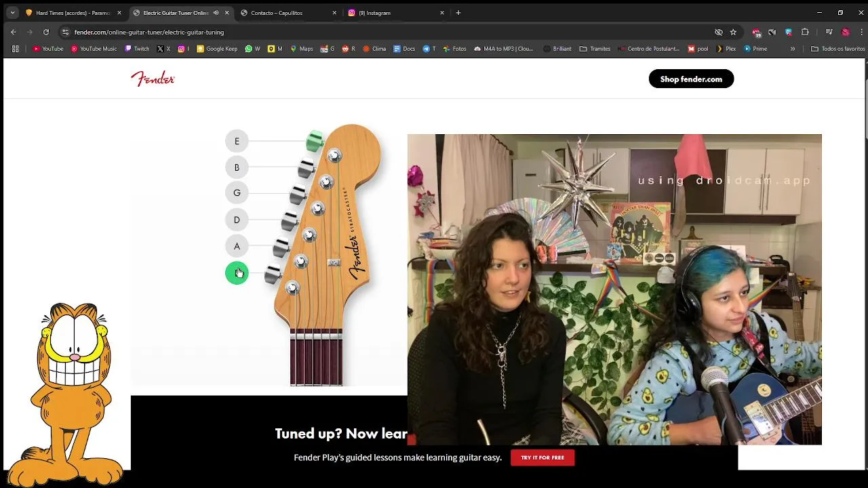Viewport: 868px width, 488px height.
Task: Open the pool bookmark
Action: (698, 49)
